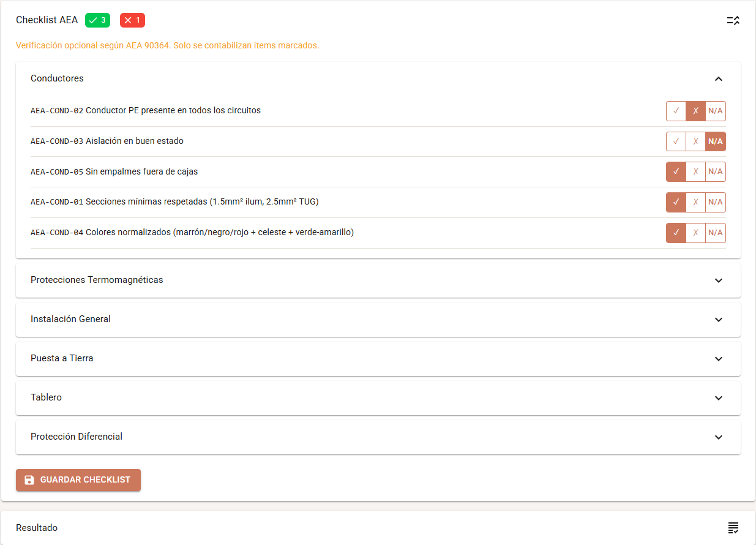Expand Protección Diferencial chevron
The width and height of the screenshot is (756, 545).
click(x=719, y=437)
